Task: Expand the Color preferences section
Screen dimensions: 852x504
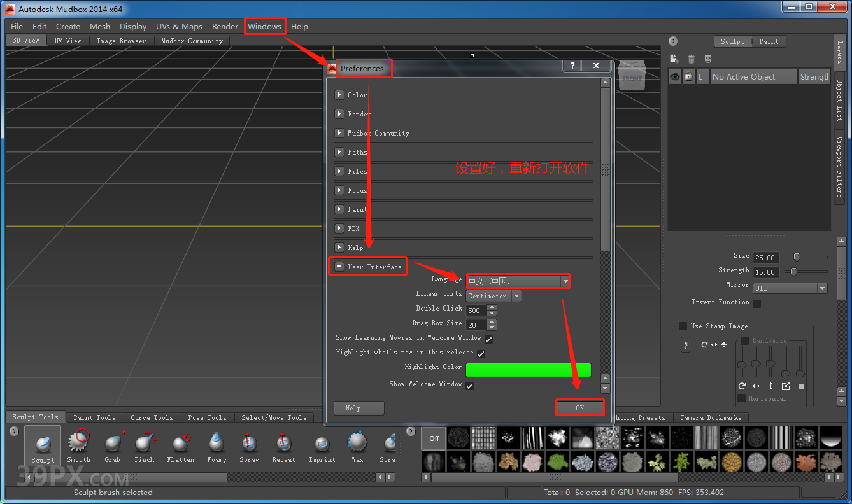Action: tap(338, 94)
